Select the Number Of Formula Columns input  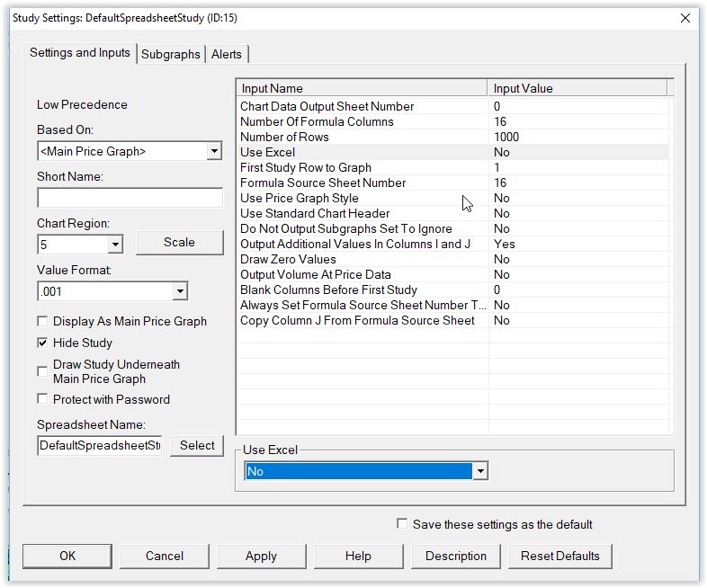pos(452,121)
